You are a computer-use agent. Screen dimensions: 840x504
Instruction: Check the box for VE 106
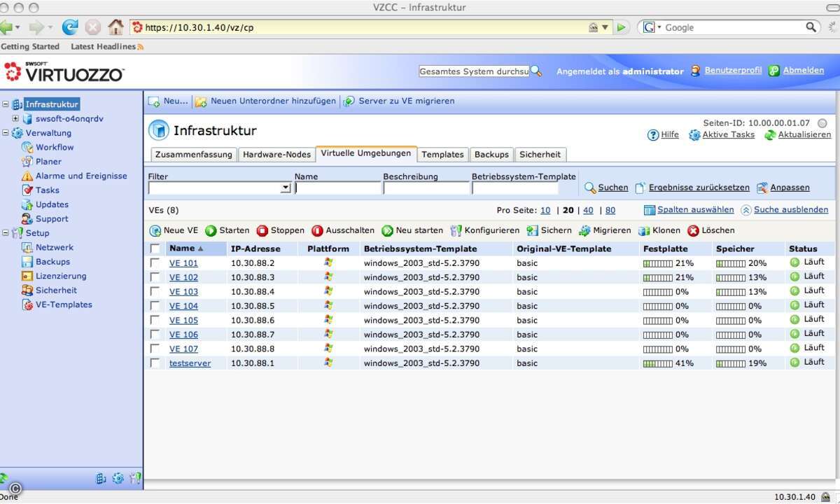155,335
